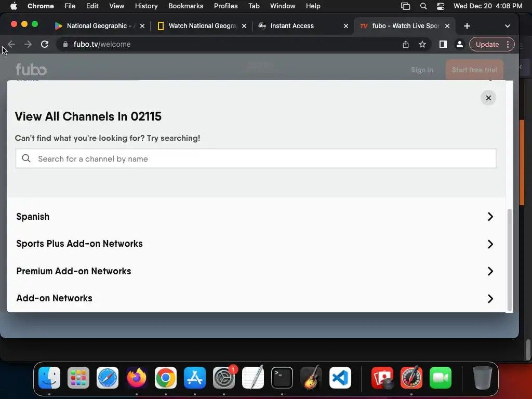Select the Premium Add-on Networks label
Image resolution: width=532 pixels, height=399 pixels.
pos(74,271)
